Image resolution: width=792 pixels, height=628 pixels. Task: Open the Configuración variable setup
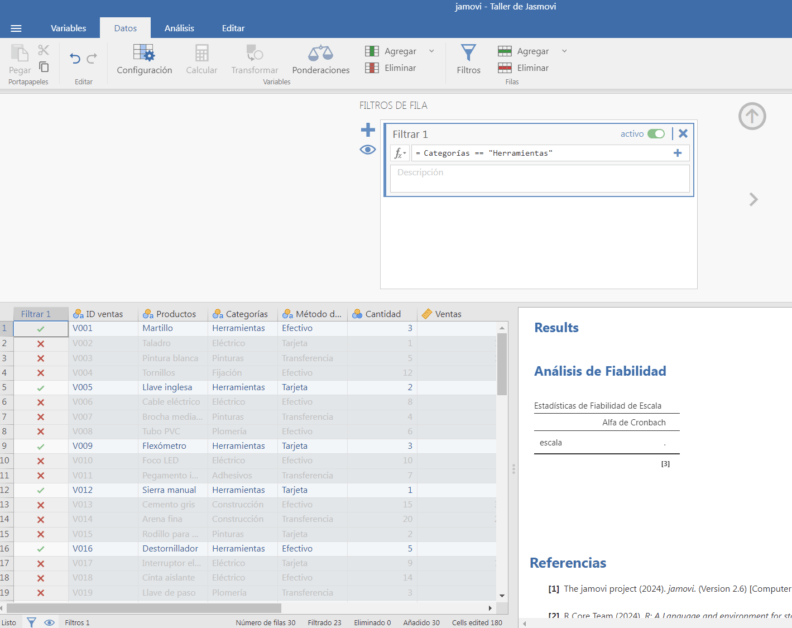(x=144, y=59)
